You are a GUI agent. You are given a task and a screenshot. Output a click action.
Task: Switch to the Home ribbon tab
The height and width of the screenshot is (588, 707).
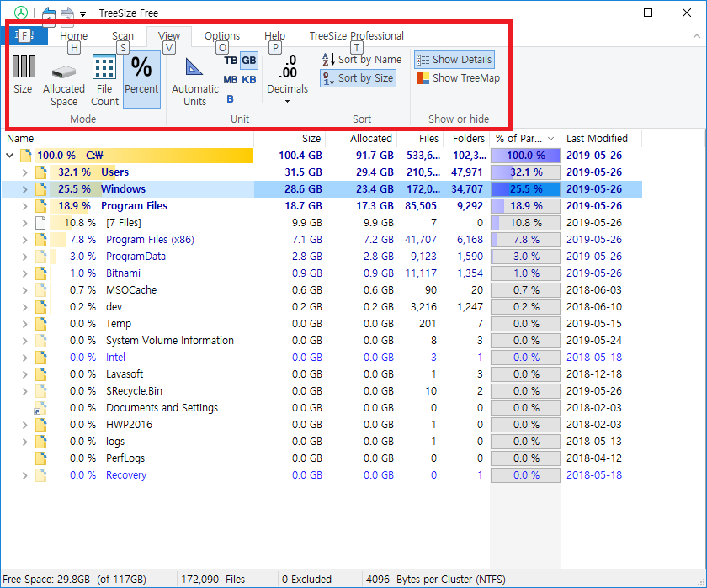point(73,35)
